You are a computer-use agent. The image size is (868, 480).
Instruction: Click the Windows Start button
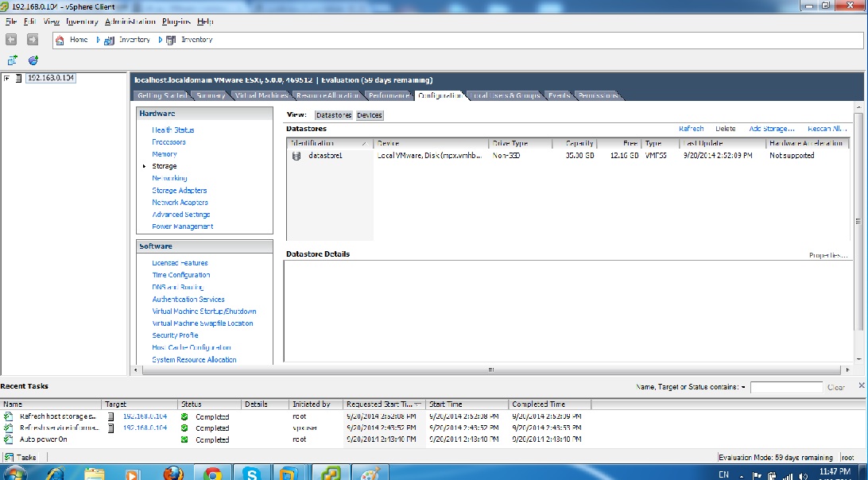(x=14, y=474)
